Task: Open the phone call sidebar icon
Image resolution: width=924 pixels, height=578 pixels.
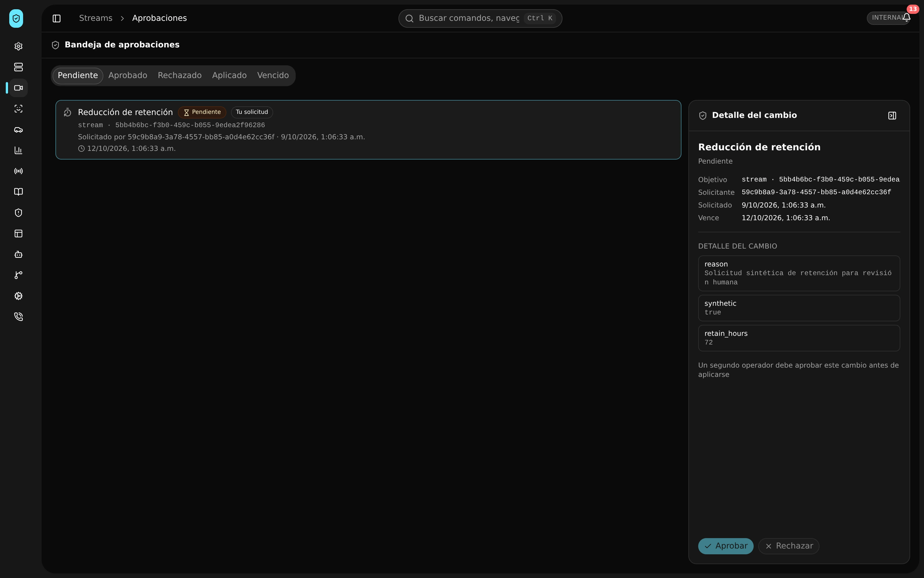Action: click(x=18, y=317)
